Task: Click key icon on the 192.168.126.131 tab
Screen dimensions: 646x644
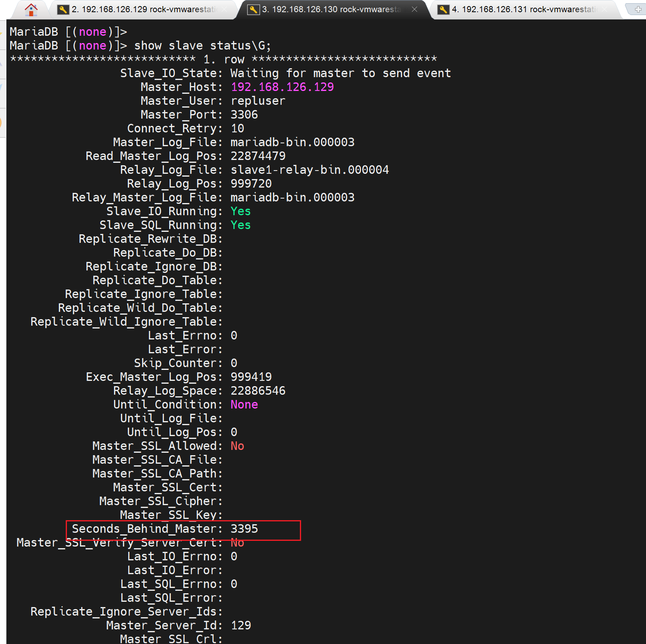Action: pos(444,9)
